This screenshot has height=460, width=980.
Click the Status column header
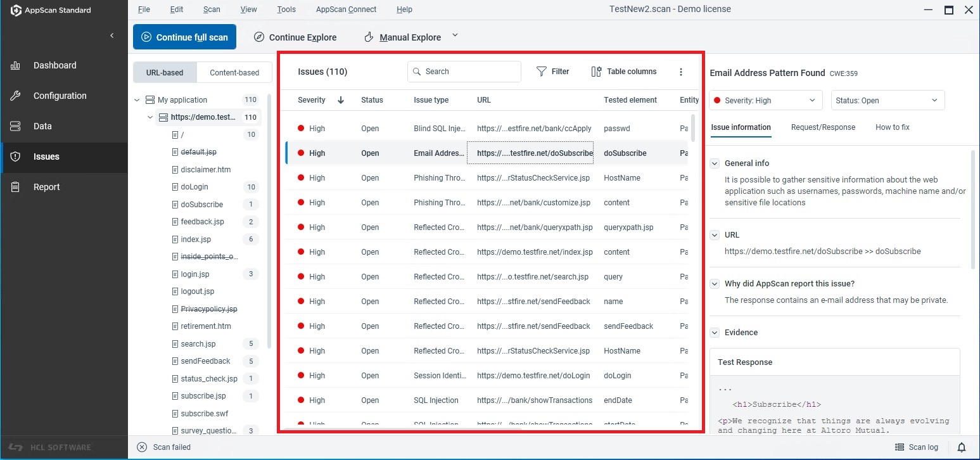point(372,100)
